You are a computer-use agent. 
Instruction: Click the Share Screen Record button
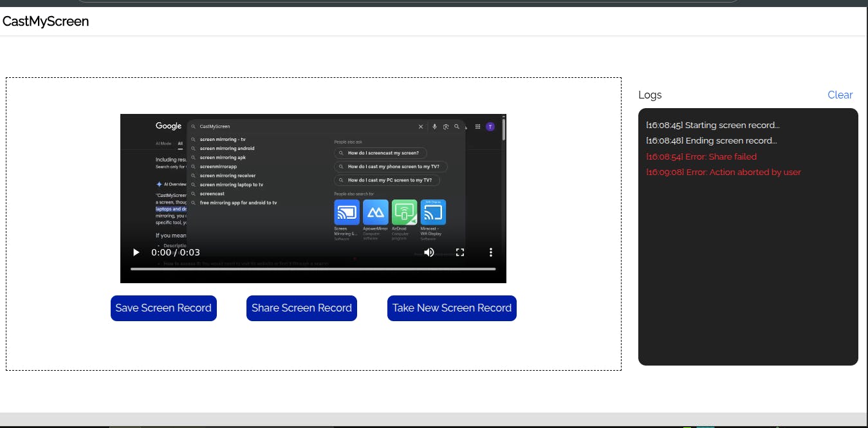point(302,308)
